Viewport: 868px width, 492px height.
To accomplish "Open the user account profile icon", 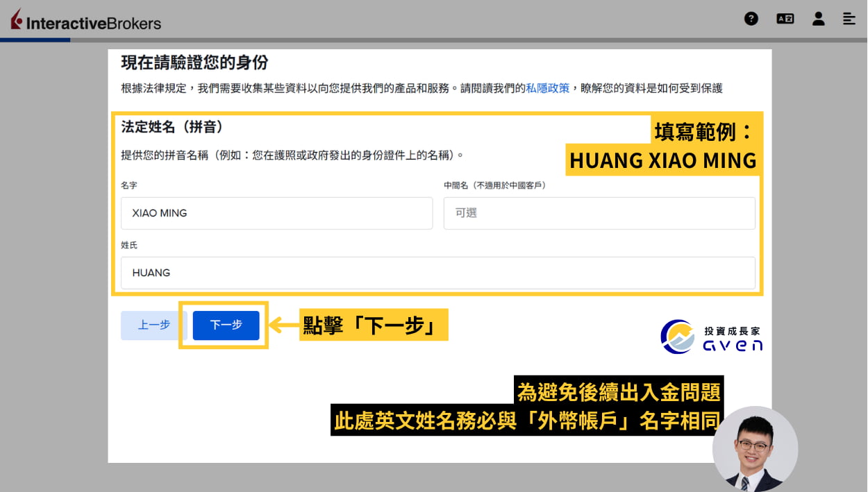I will point(819,19).
